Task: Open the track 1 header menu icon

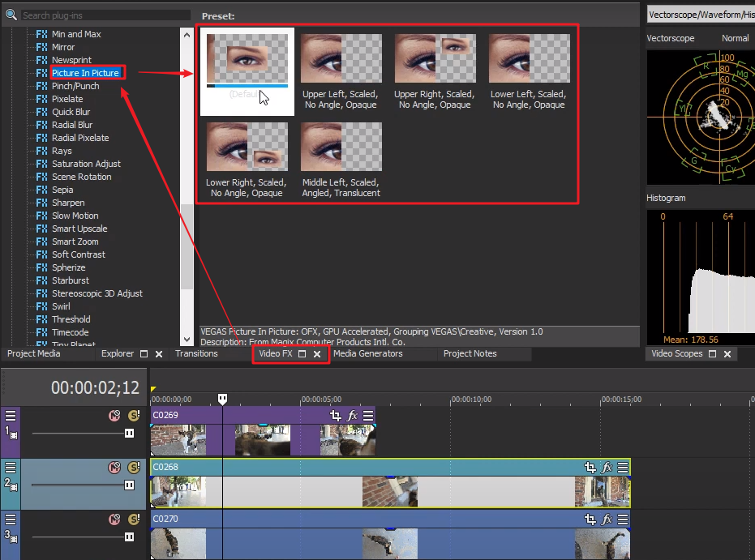Action: tap(11, 415)
